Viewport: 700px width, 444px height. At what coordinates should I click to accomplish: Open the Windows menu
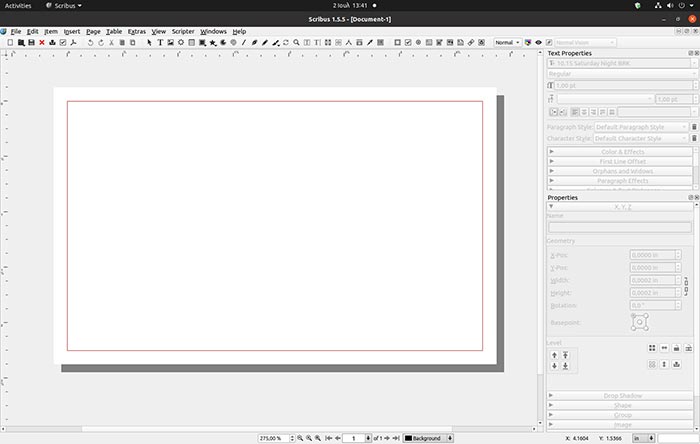[x=213, y=31]
